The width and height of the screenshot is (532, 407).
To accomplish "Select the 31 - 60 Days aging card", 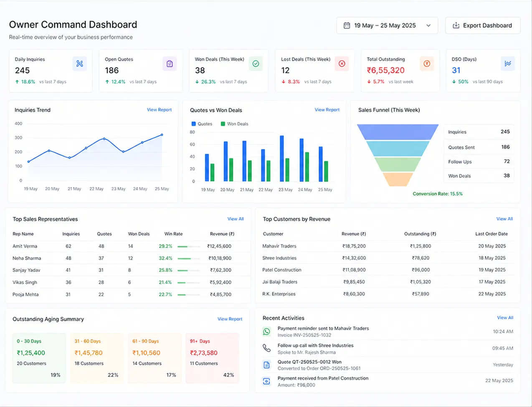I will point(97,358).
